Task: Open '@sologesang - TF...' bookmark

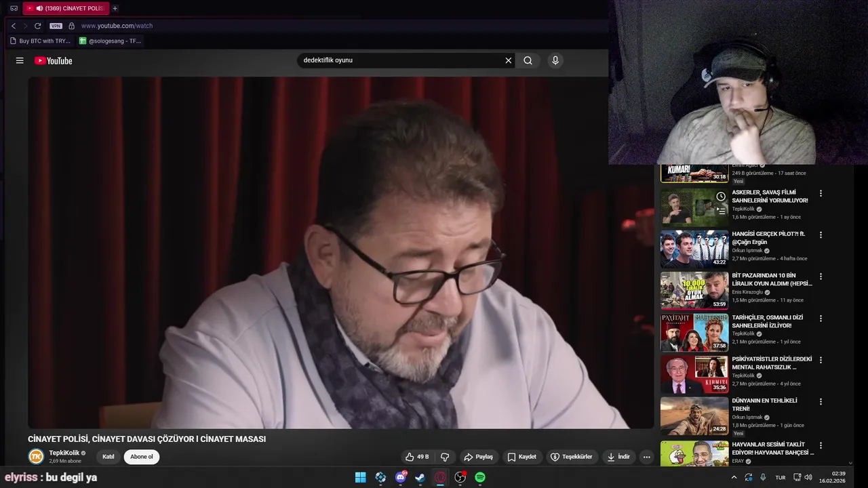Action: 110,41
